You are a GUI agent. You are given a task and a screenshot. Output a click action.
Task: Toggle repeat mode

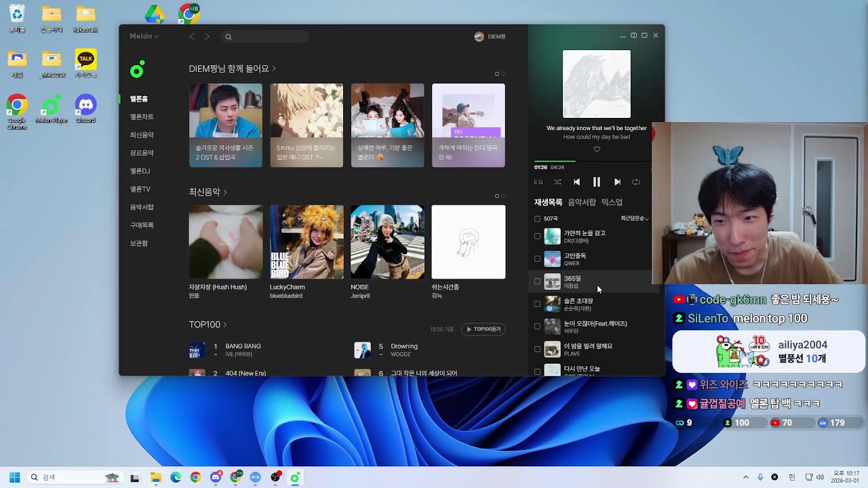(636, 182)
